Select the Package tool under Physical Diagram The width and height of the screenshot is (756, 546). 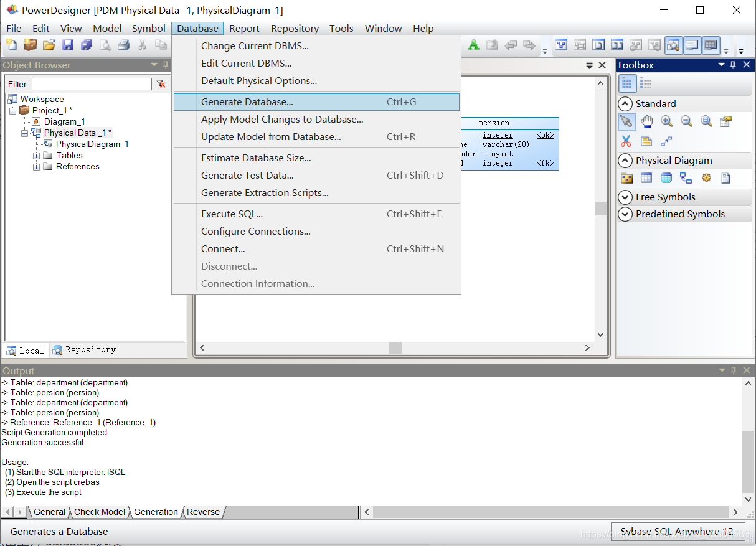[626, 178]
